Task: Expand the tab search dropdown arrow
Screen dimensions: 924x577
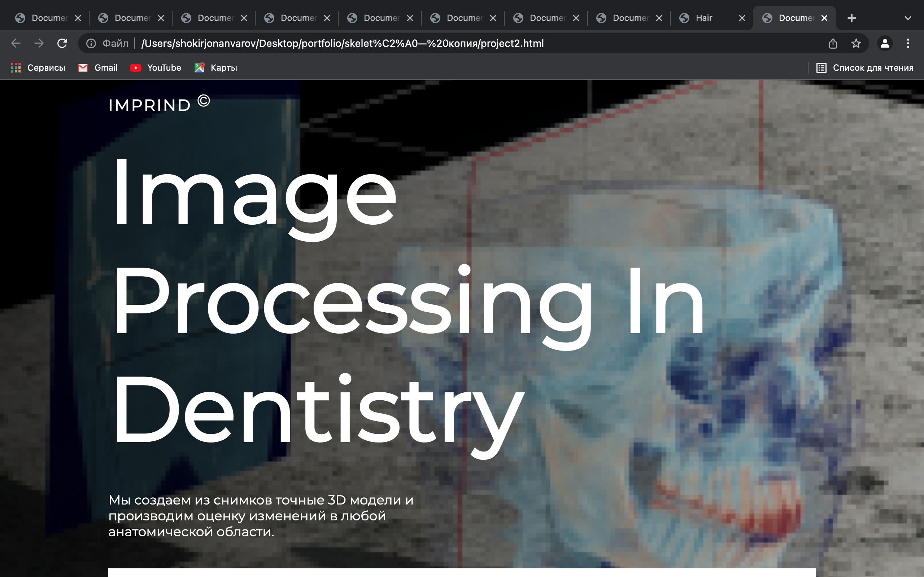Action: (908, 18)
